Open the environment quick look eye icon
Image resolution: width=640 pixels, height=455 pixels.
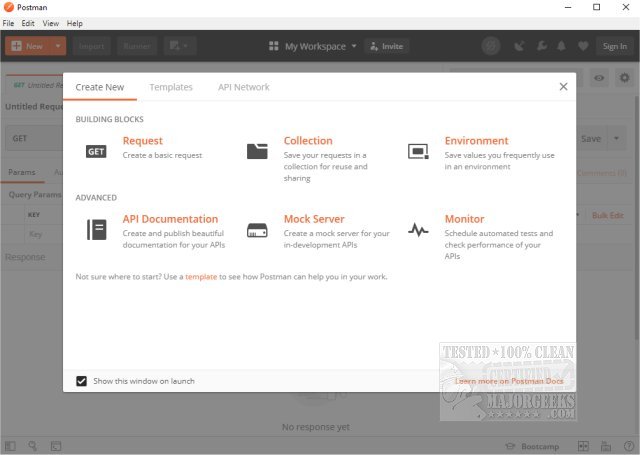tap(600, 78)
